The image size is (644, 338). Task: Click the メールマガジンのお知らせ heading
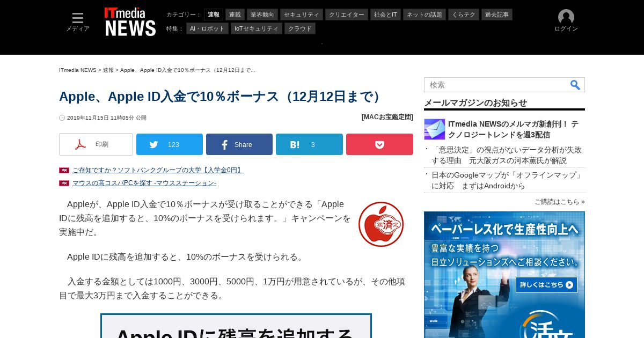[475, 102]
